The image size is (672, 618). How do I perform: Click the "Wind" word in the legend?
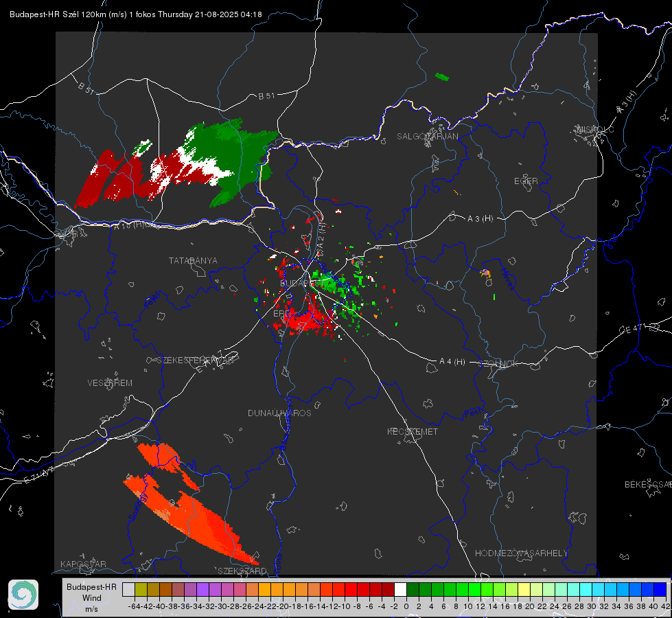point(92,598)
